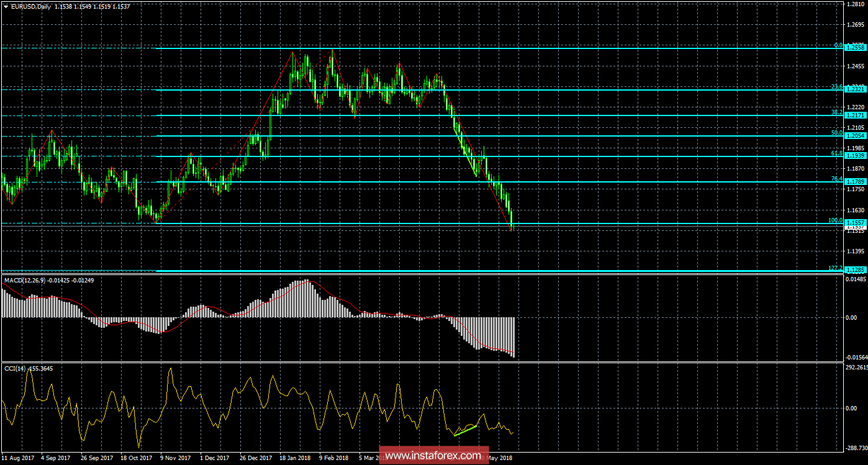
Task: Click the 23.6 Fibonacci level label
Action: tap(836, 87)
